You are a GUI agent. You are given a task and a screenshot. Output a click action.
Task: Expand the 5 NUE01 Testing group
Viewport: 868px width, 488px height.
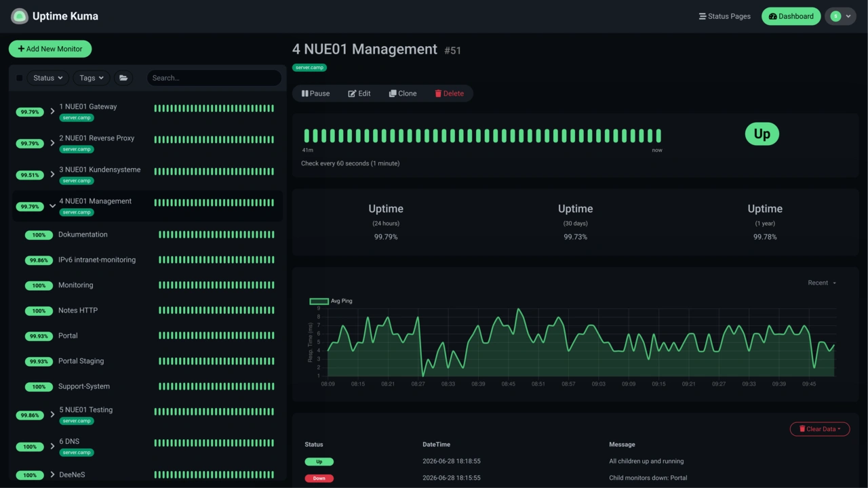pyautogui.click(x=52, y=414)
